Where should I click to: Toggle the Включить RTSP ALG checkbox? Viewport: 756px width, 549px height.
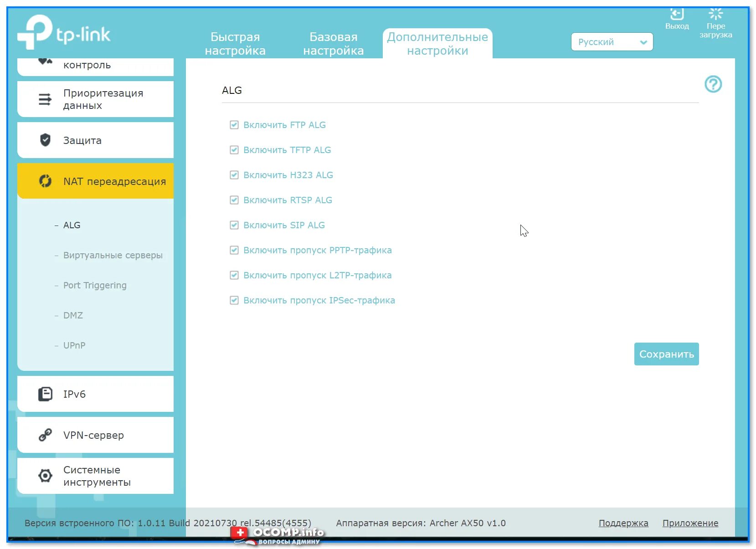pyautogui.click(x=234, y=200)
